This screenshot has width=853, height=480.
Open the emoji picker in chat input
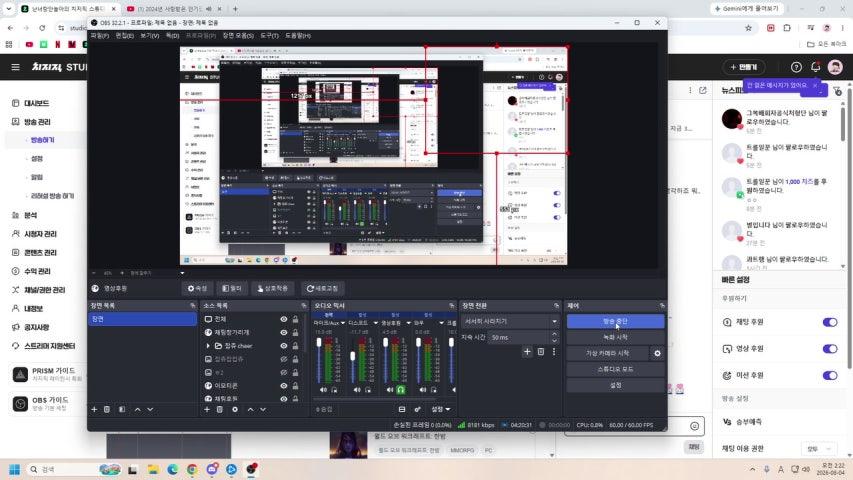[x=695, y=426]
